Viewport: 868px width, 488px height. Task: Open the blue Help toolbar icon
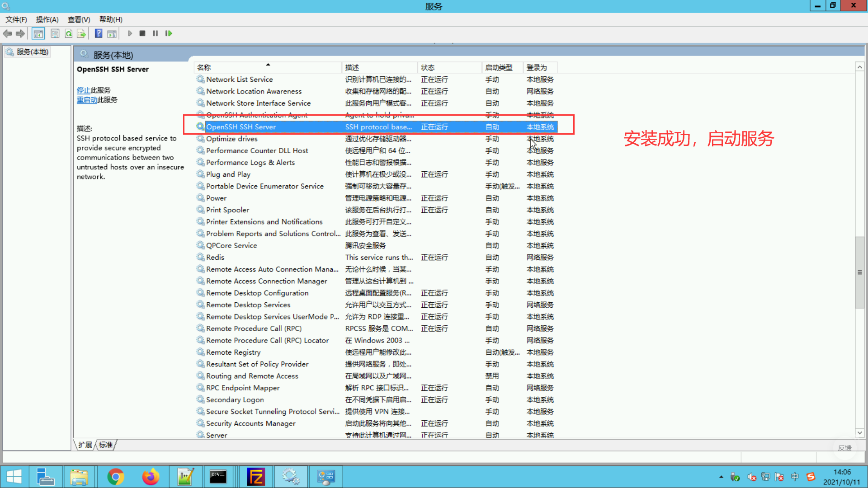coord(98,33)
